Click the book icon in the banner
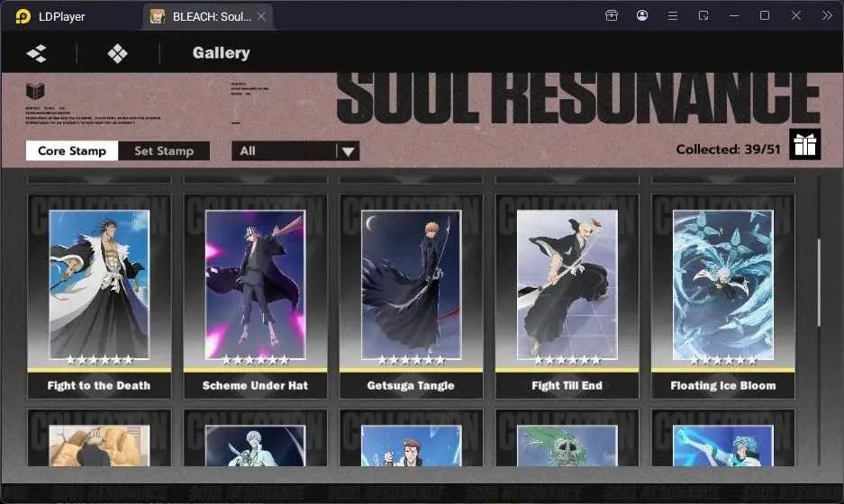 tap(35, 91)
